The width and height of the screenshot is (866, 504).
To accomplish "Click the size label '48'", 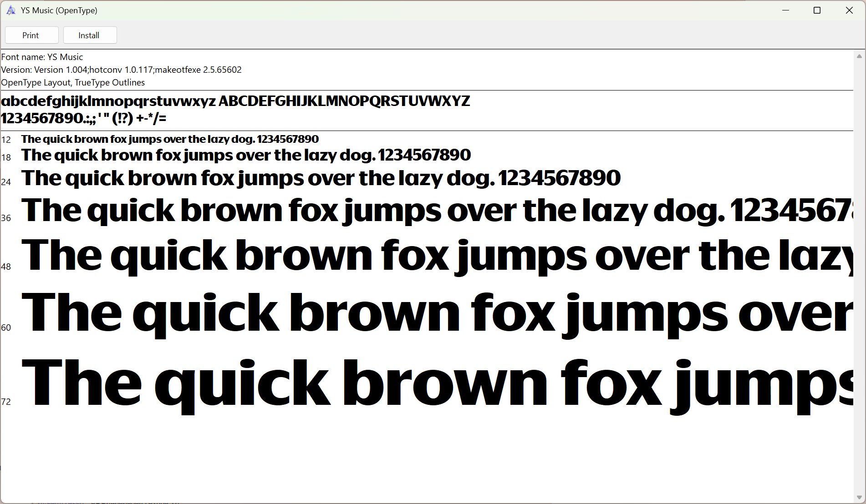I will click(6, 267).
